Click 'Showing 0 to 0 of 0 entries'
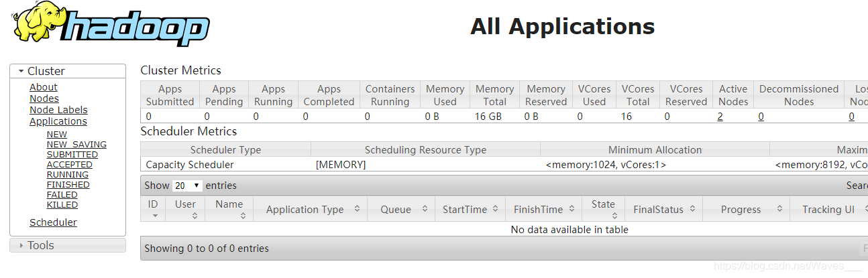Image resolution: width=868 pixels, height=278 pixels. 207,249
